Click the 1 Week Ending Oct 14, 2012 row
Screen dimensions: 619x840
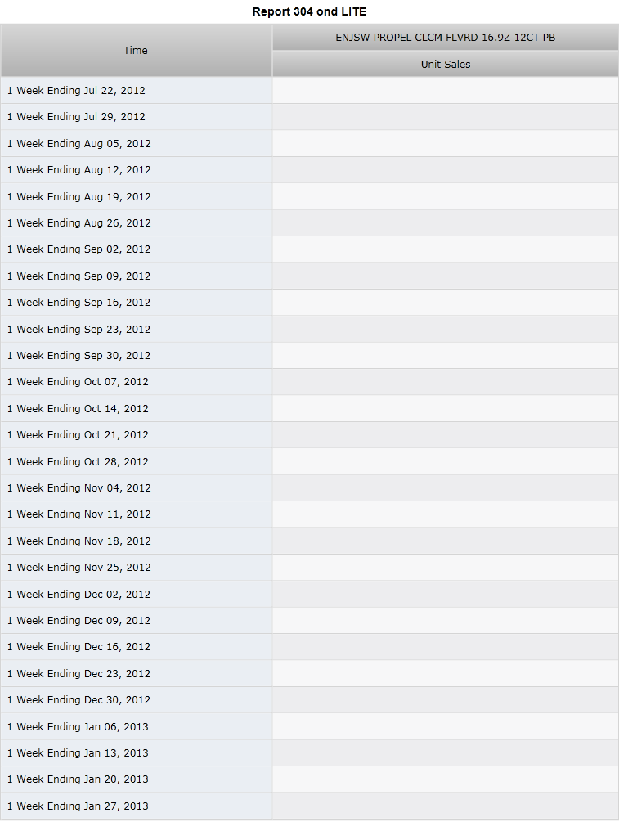click(x=309, y=409)
